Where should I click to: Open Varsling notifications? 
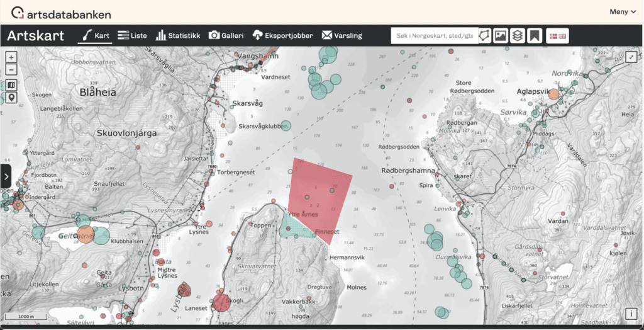[x=341, y=36]
